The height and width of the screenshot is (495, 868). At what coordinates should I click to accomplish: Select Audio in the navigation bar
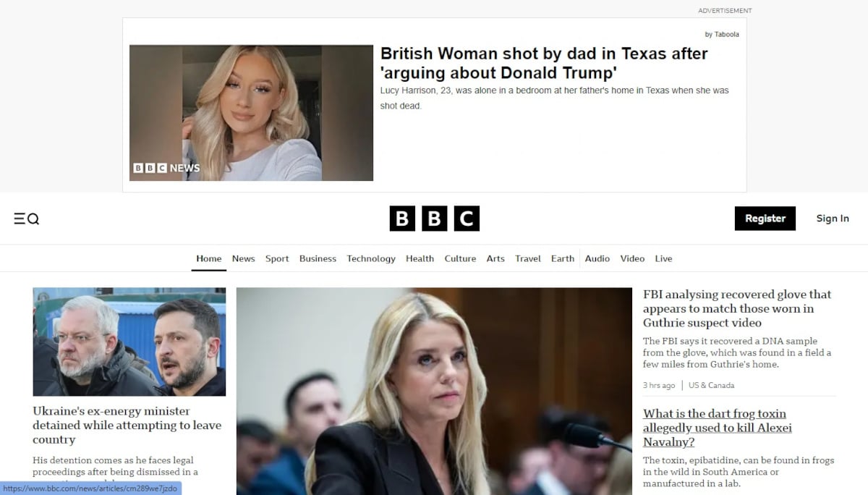pos(597,258)
